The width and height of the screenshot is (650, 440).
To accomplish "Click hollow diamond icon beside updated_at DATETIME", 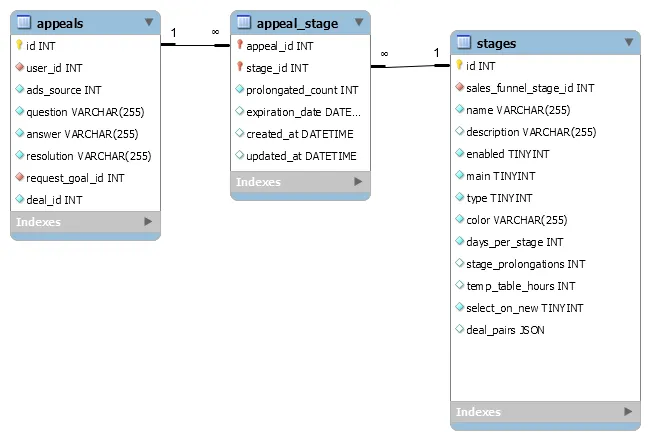I will pyautogui.click(x=240, y=154).
